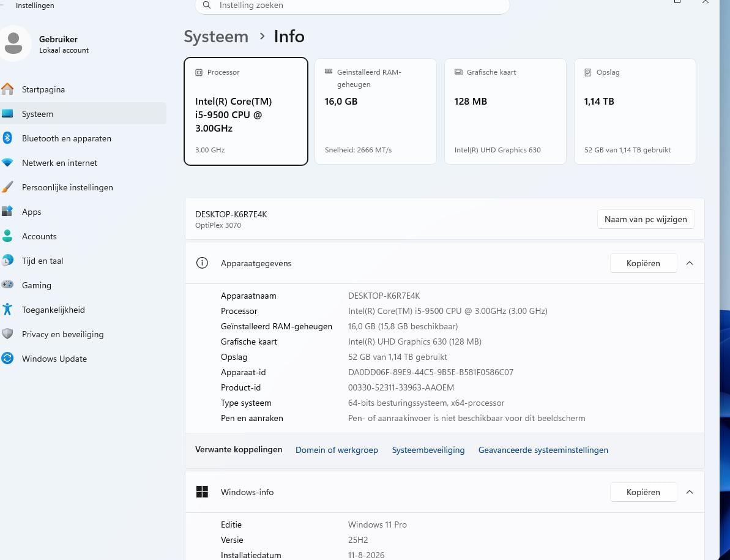Open Persoonlijke instellingen
The image size is (730, 560).
click(x=83, y=187)
